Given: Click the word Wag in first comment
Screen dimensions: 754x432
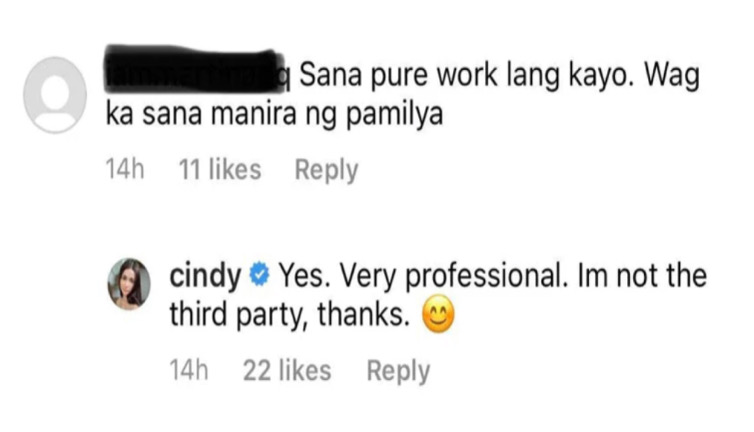Looking at the screenshot, I should [672, 77].
